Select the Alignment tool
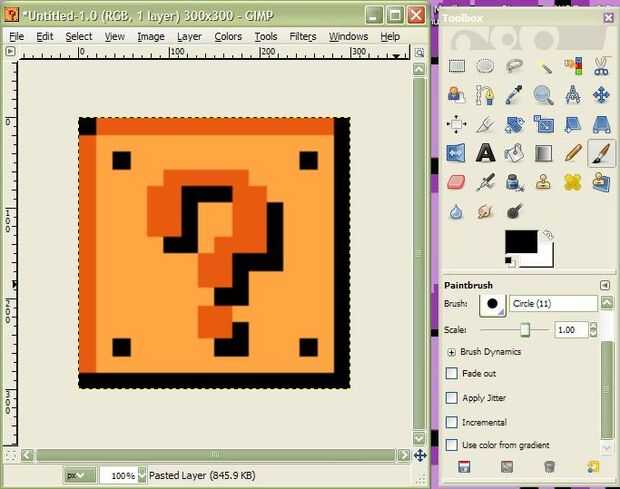Viewport: 620px width, 489px height. [x=456, y=124]
